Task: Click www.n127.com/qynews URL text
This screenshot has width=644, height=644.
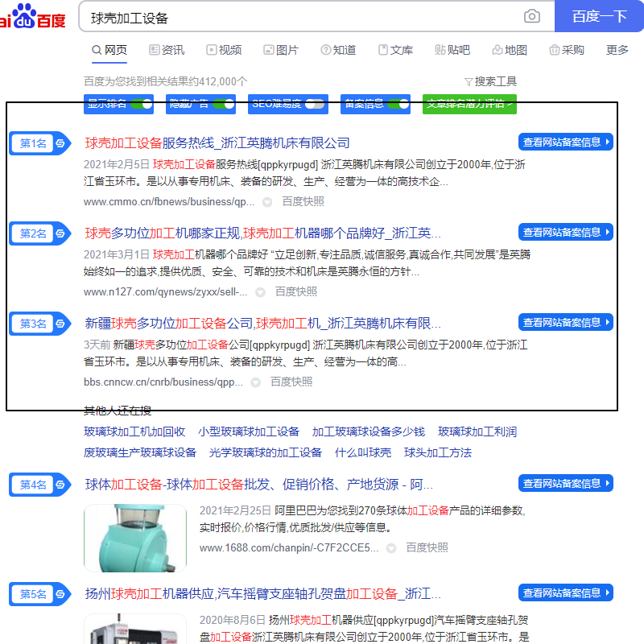Action: point(165,292)
